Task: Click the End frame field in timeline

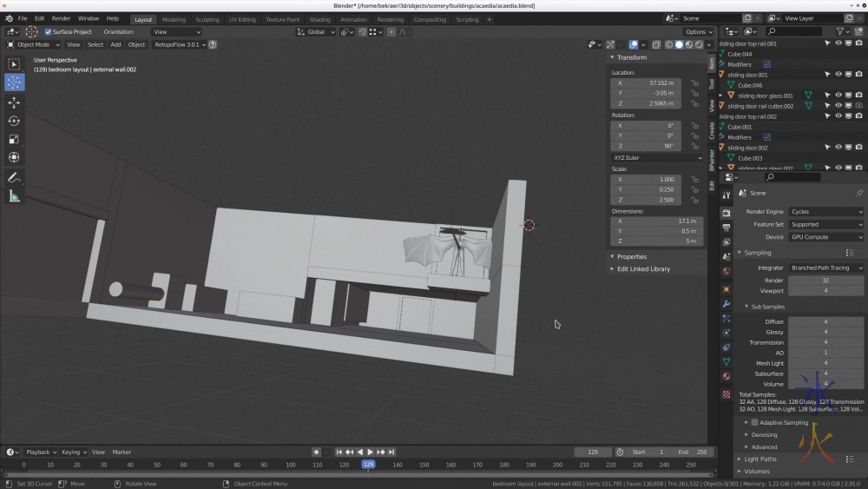Action: [694, 452]
